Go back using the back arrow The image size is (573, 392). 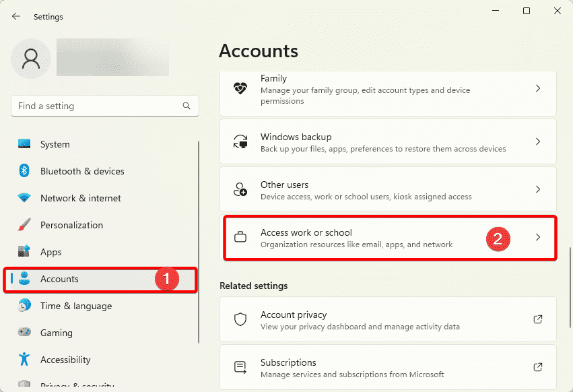pos(16,16)
